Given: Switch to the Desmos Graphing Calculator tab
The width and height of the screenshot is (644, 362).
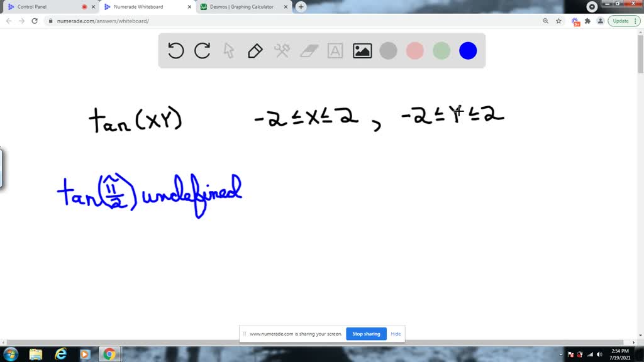Looking at the screenshot, I should (241, 8).
